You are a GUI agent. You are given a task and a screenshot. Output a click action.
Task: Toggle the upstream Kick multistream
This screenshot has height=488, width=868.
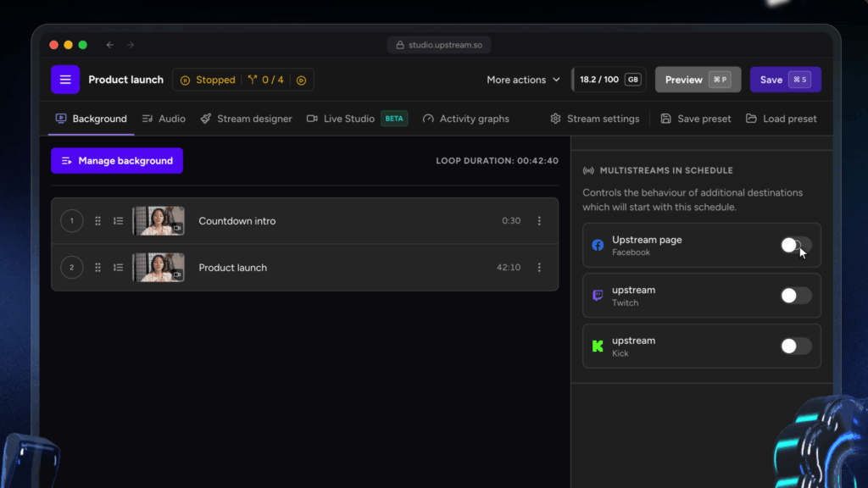796,346
